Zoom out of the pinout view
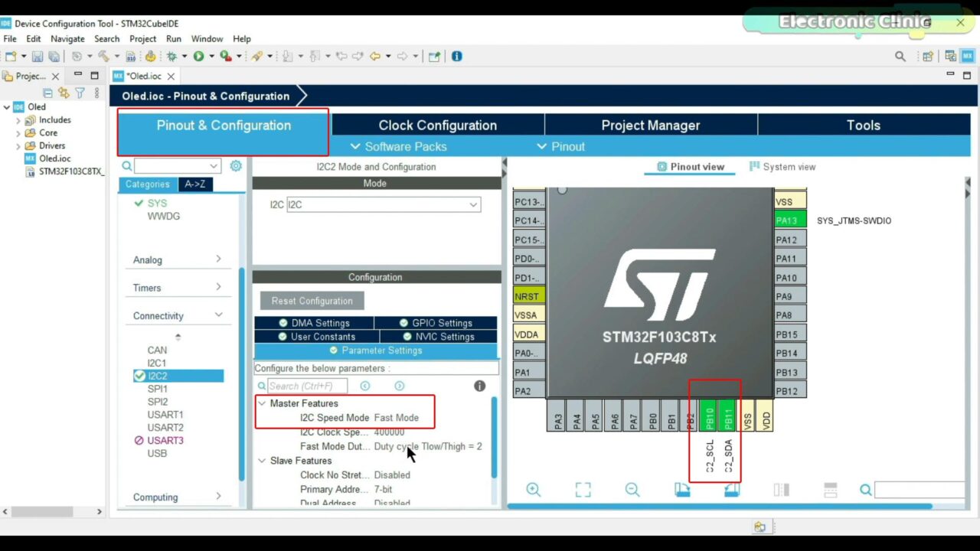Viewport: 980px width, 551px height. point(632,490)
